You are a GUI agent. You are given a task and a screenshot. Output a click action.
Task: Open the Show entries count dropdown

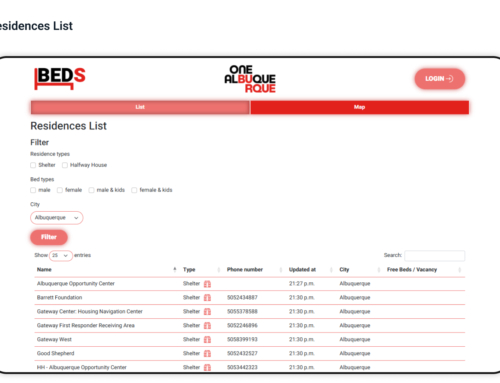pyautogui.click(x=61, y=256)
